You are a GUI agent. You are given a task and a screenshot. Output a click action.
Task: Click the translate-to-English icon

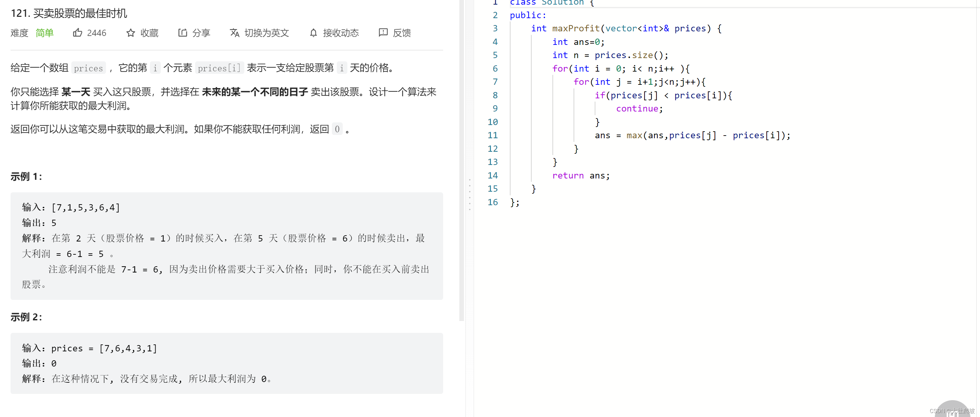click(235, 33)
